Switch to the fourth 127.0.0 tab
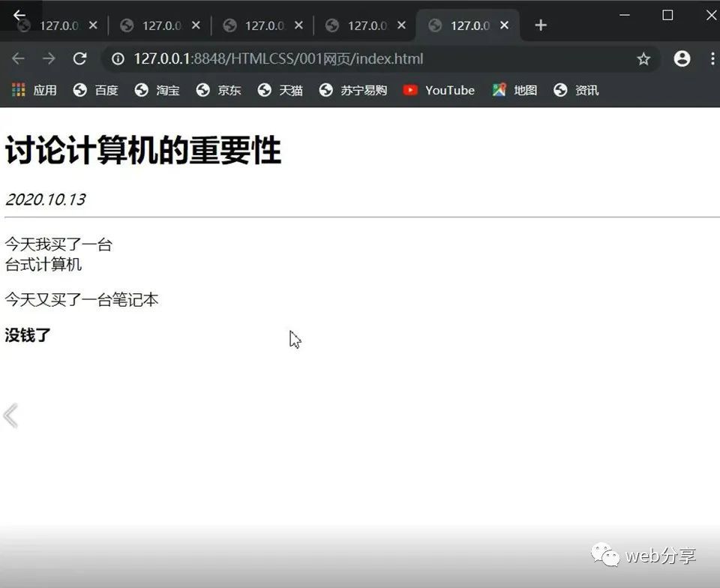 pyautogui.click(x=367, y=25)
